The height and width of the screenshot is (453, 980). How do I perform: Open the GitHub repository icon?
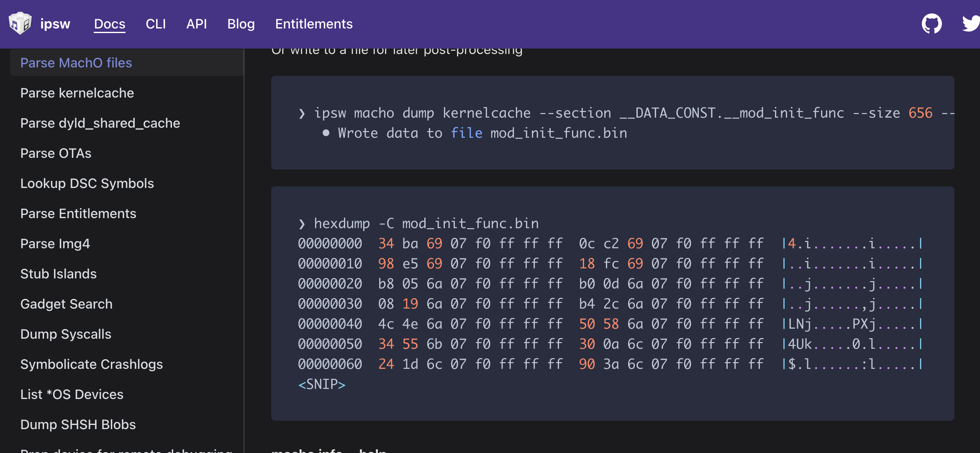coord(931,23)
